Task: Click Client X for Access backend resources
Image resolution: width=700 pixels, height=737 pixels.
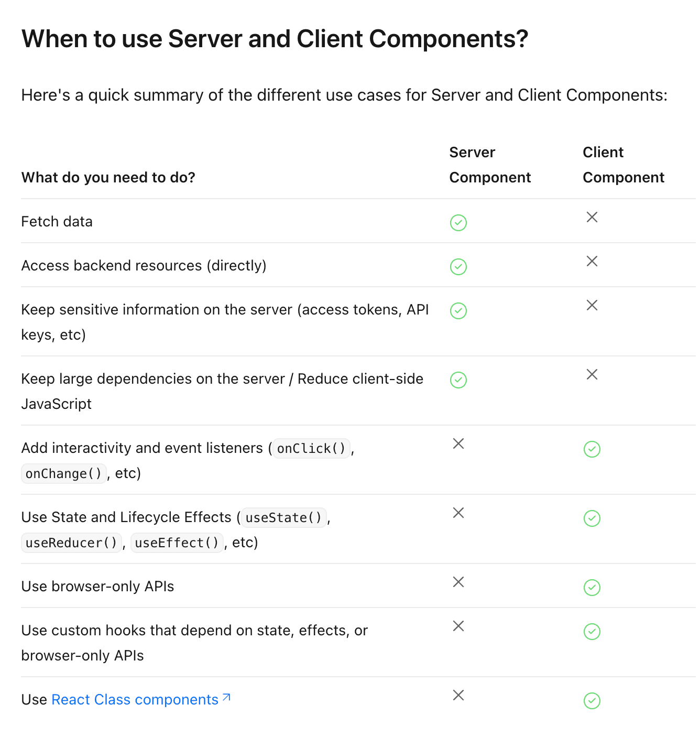Action: coord(592,261)
